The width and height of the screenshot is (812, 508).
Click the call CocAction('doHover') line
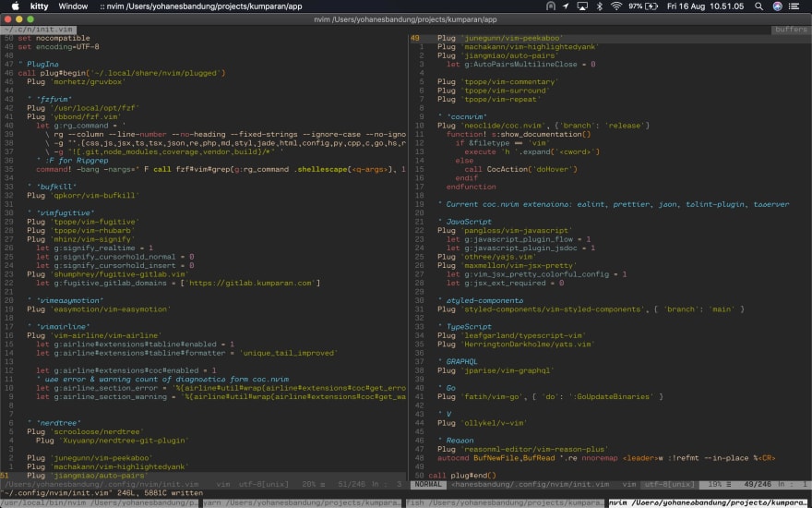click(520, 170)
